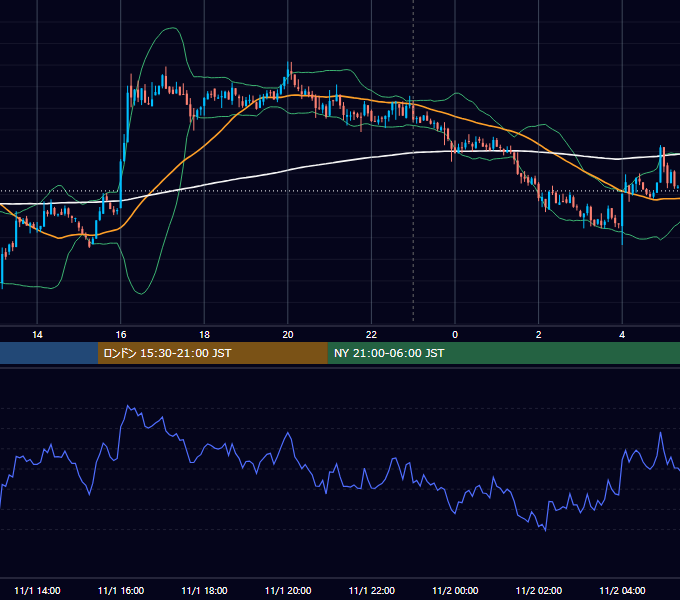Click the 11/2 00:00 label on the lower axis
The image size is (680, 600).
[x=455, y=590]
